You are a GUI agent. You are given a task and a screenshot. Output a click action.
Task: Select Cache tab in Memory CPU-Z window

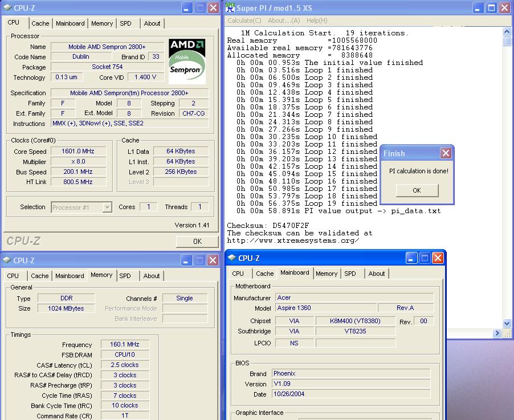pos(40,276)
